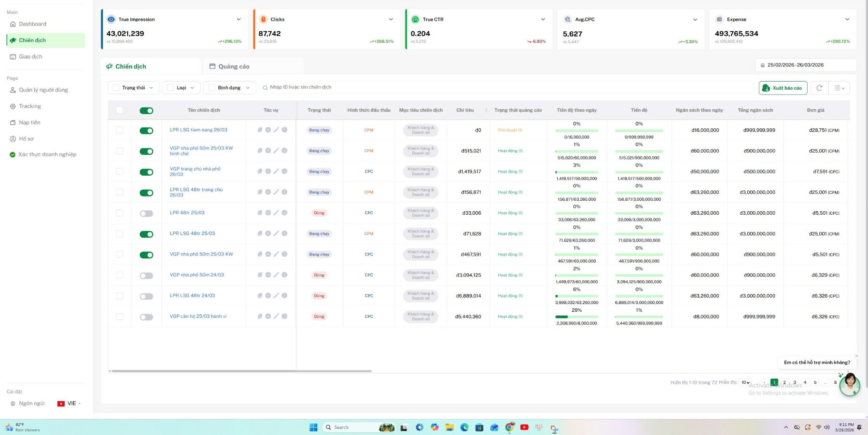Enable the LPR 48tr 25/03 campaign toggle

146,213
